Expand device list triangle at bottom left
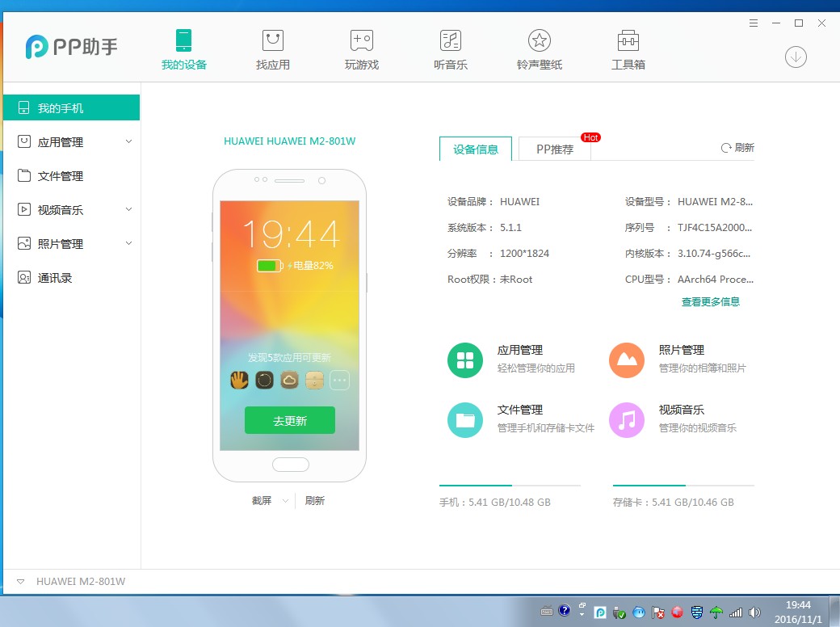840x627 pixels. click(x=20, y=582)
